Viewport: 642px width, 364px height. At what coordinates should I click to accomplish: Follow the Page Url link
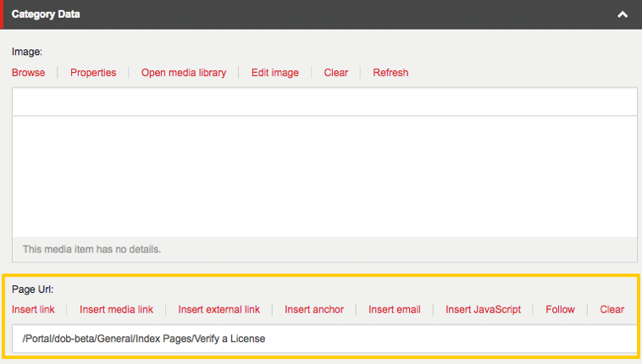pos(560,310)
